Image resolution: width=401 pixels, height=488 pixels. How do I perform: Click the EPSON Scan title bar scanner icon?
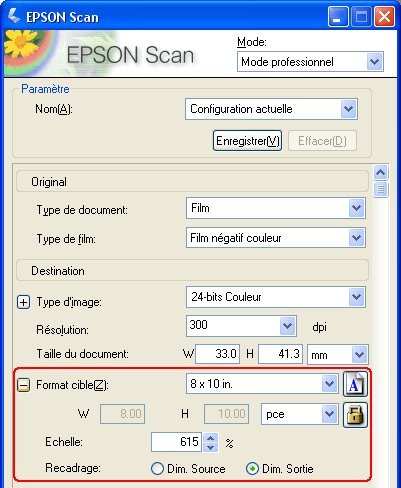(x=14, y=16)
